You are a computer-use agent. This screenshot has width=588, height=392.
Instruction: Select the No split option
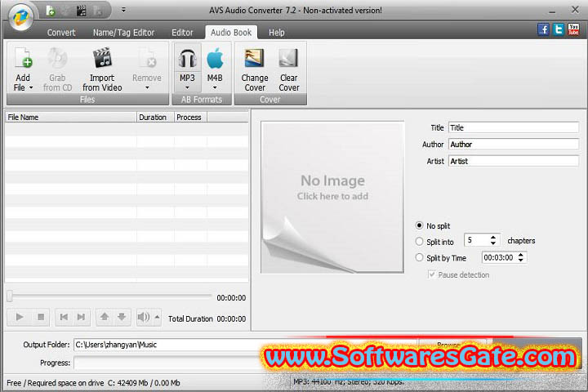[419, 225]
